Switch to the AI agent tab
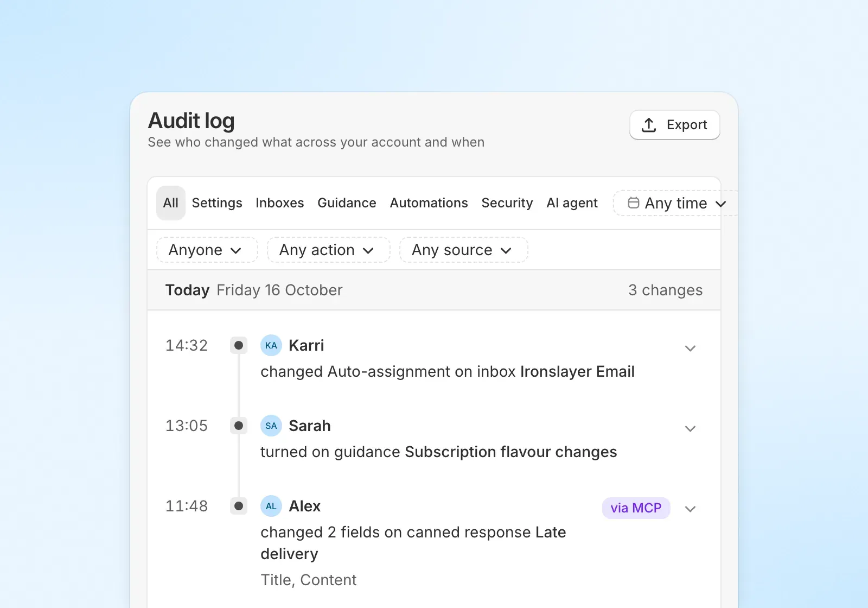 click(572, 203)
